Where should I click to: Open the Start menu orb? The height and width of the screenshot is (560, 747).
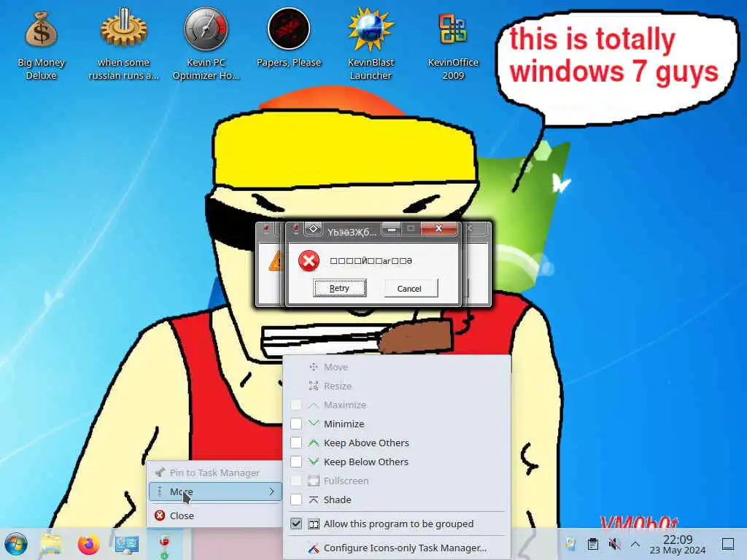click(16, 544)
